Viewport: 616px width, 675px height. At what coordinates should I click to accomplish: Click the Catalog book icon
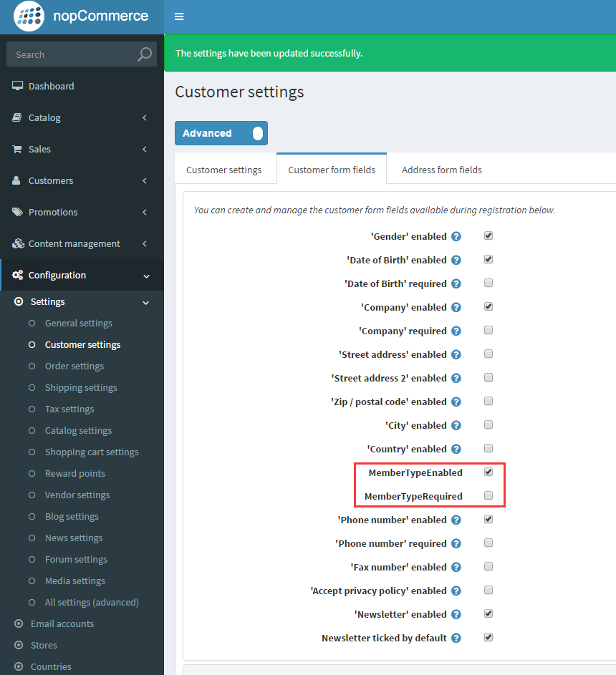[17, 117]
